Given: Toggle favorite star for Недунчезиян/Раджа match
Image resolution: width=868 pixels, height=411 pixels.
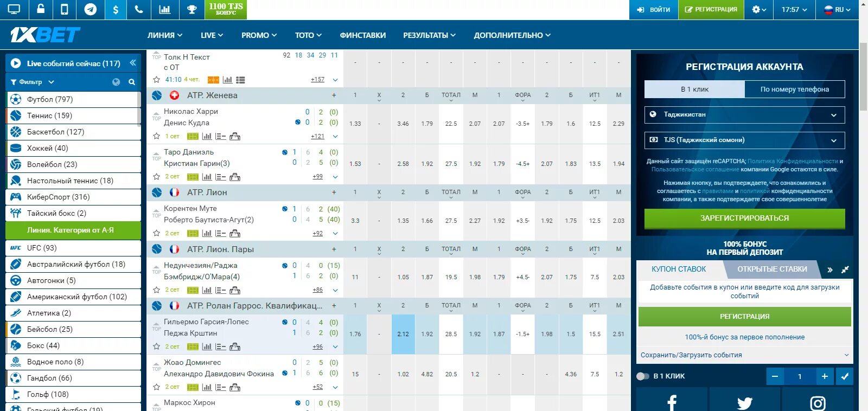Looking at the screenshot, I should pyautogui.click(x=156, y=290).
